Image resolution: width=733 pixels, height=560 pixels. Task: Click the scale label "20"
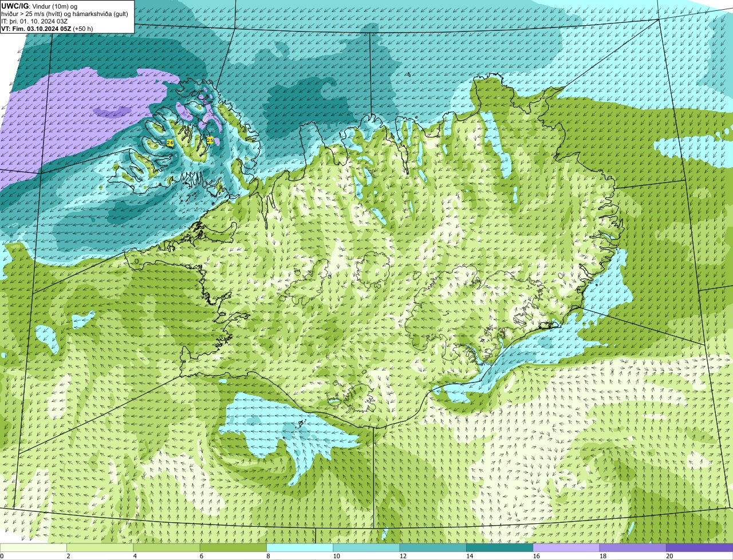click(x=669, y=556)
